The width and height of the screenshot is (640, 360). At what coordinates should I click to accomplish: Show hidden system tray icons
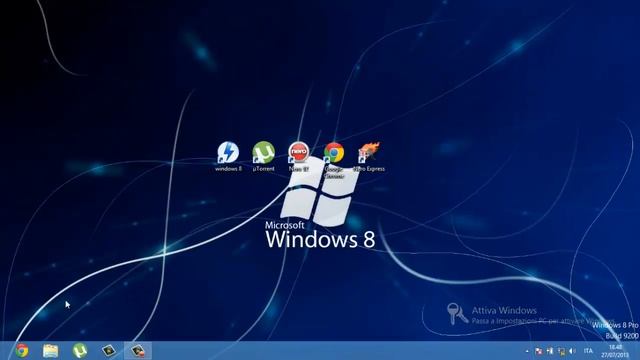point(527,351)
